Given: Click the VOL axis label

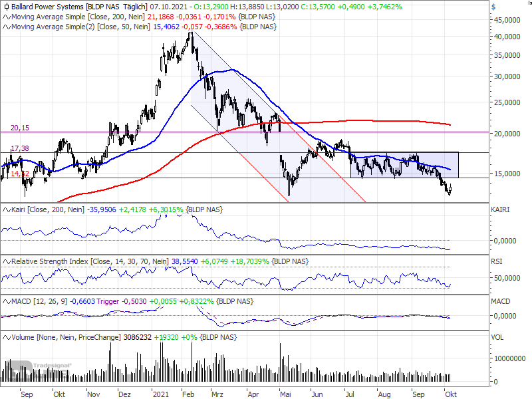Looking at the screenshot, I should click(497, 337).
